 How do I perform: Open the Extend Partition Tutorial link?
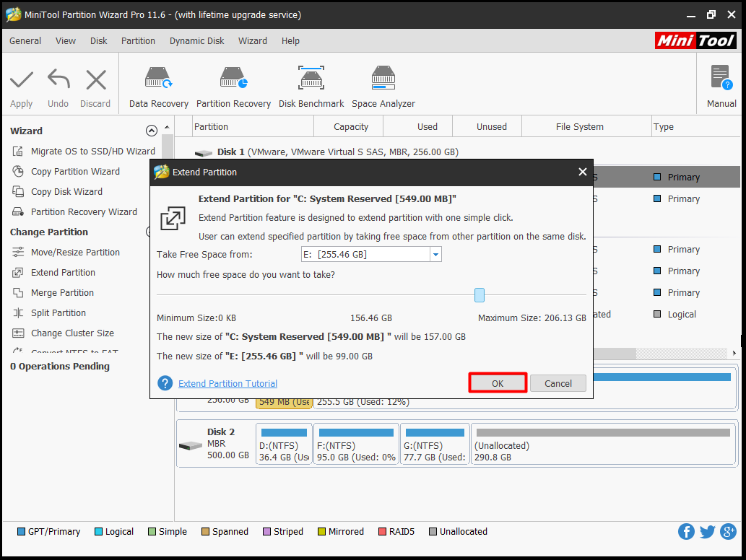pyautogui.click(x=227, y=384)
